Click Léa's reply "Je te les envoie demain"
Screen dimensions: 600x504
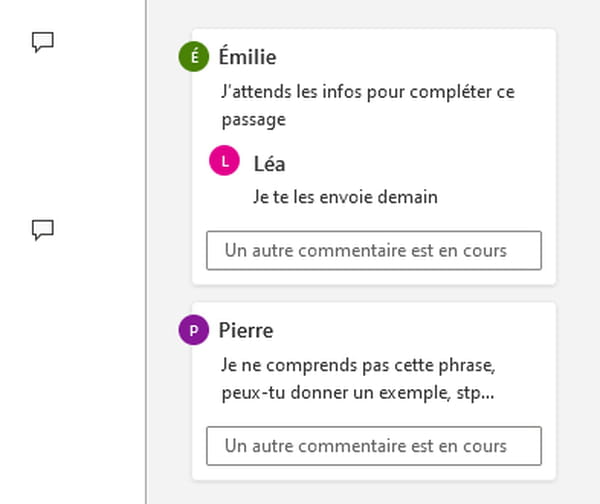[346, 197]
